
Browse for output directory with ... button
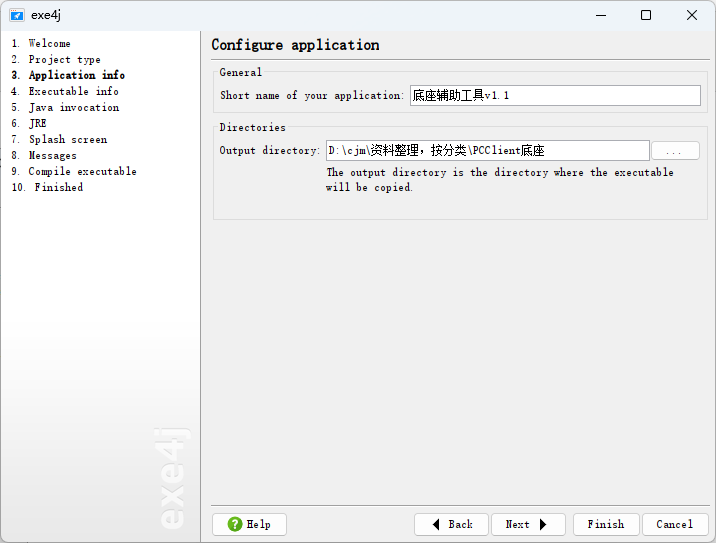pyautogui.click(x=675, y=151)
